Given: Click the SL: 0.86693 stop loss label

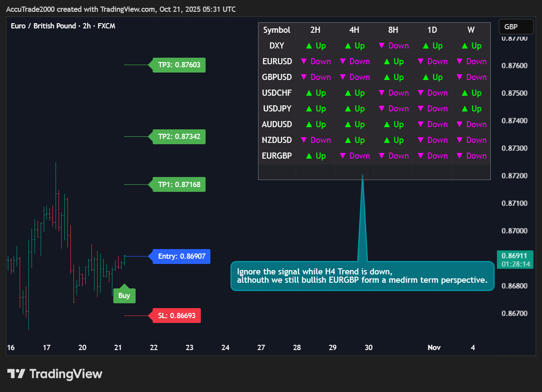Looking at the screenshot, I should (176, 316).
